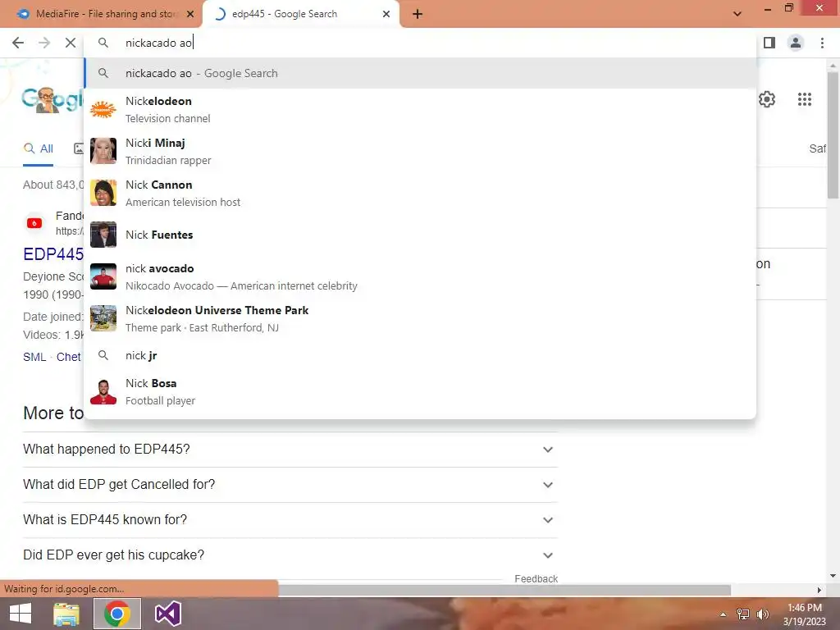Expand 'What is EDP445 known for?'
Screen dimensions: 840x630
290,520
